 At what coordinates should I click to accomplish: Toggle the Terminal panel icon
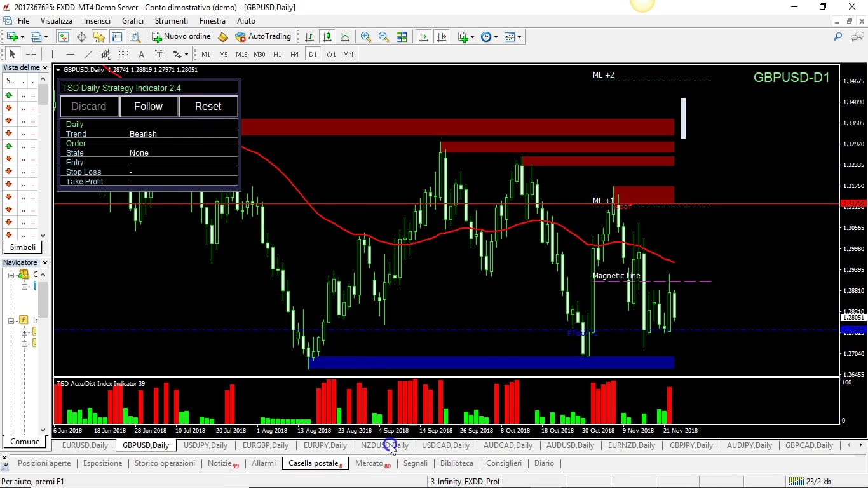pyautogui.click(x=117, y=37)
